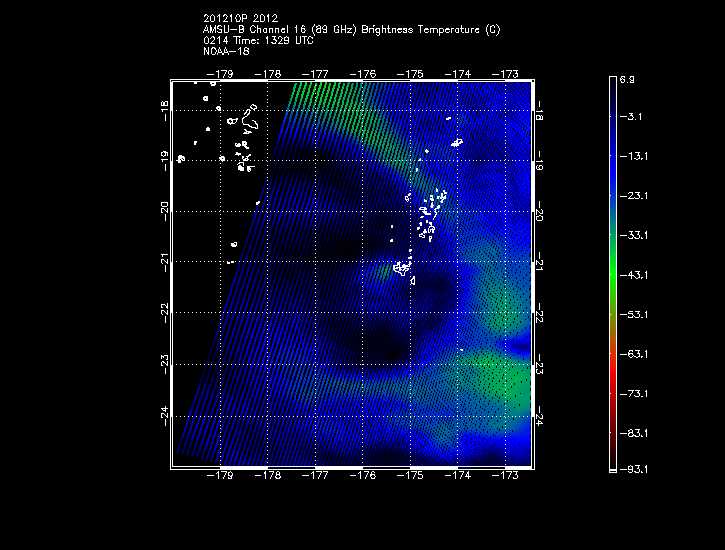Click the 201210P 2012 storm identifier text
Image resolution: width=725 pixels, height=550 pixels.
[x=246, y=19]
